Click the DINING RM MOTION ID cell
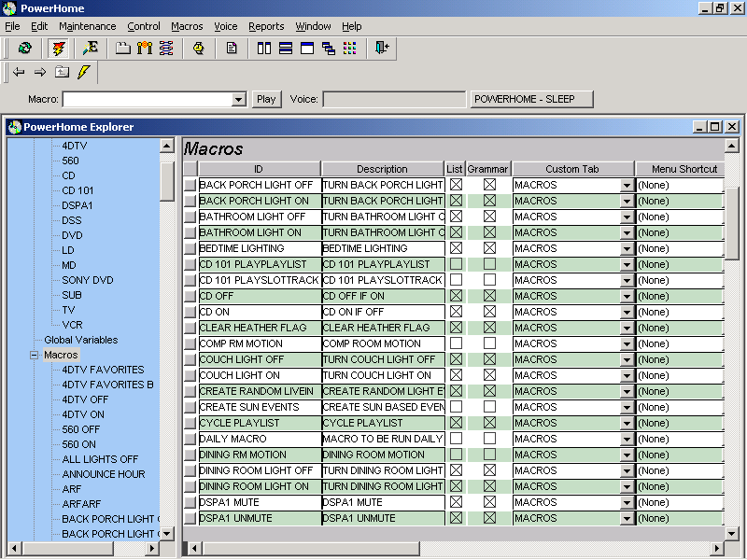This screenshot has width=747, height=560. [260, 455]
